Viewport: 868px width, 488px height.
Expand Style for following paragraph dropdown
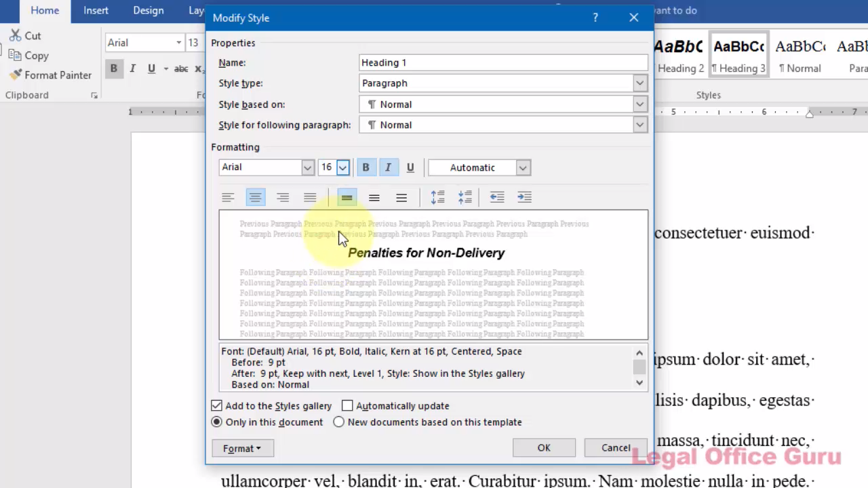(639, 125)
